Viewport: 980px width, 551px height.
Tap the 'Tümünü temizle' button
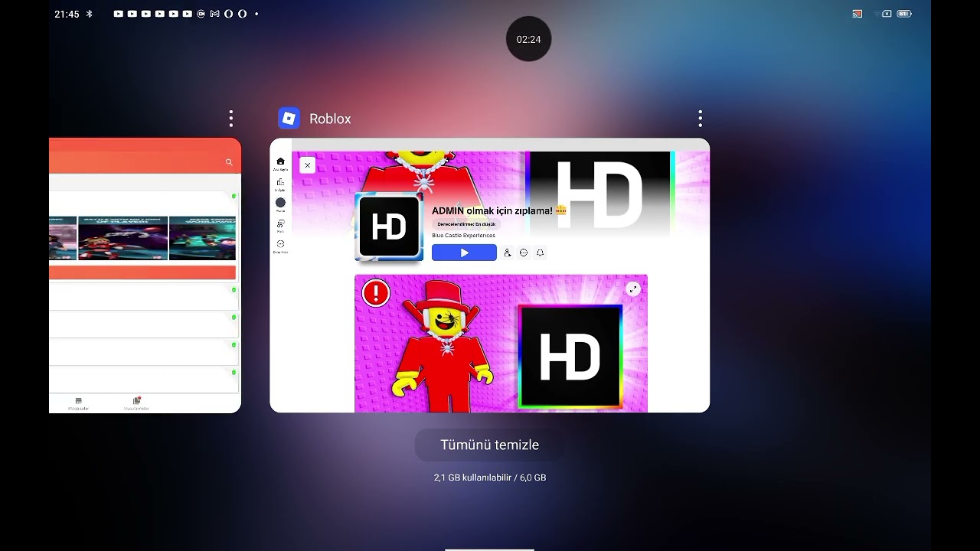(490, 445)
